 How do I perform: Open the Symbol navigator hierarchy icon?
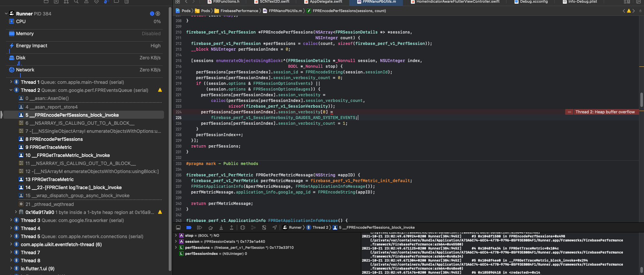[x=66, y=2]
